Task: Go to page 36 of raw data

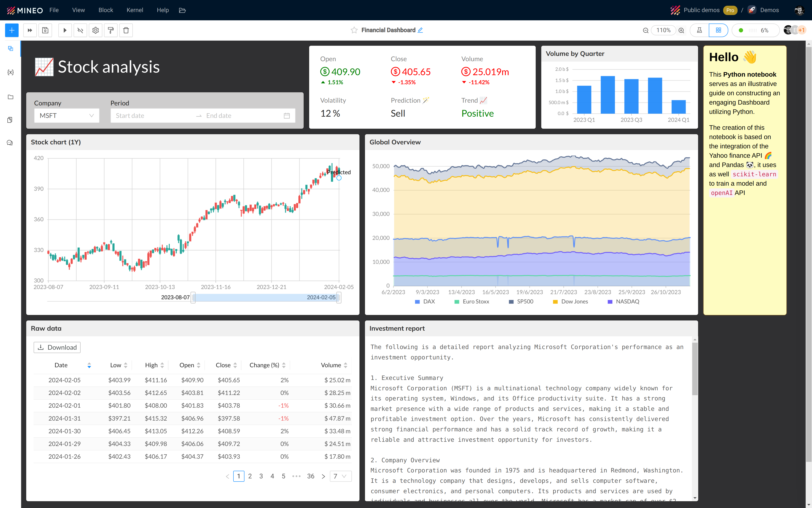Action: 311,476
